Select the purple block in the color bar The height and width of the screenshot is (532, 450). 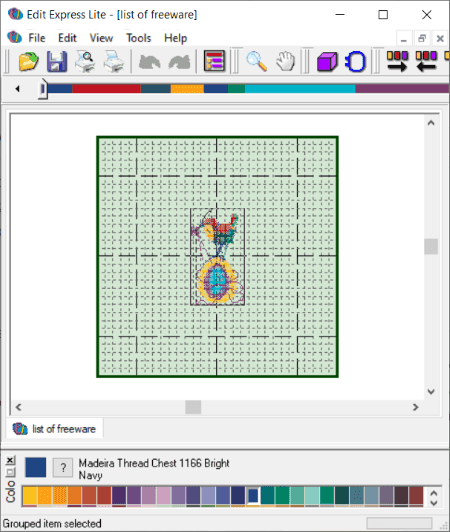point(402,89)
